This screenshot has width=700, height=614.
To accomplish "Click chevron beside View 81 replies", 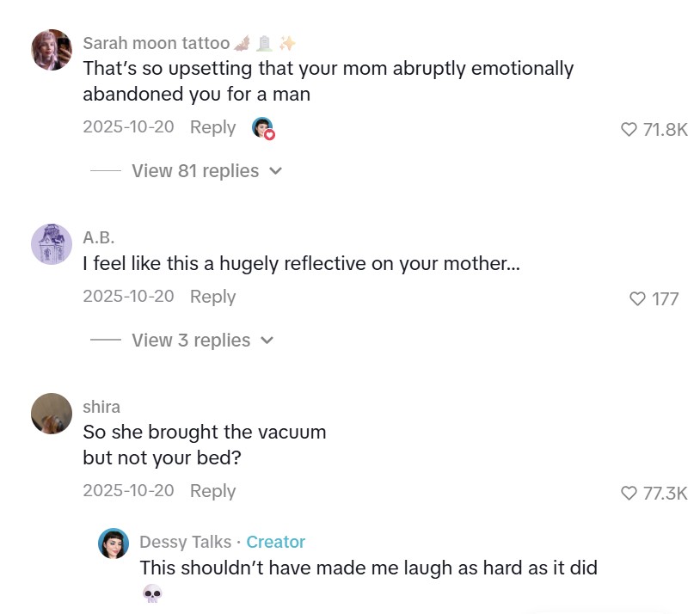I will click(x=276, y=171).
